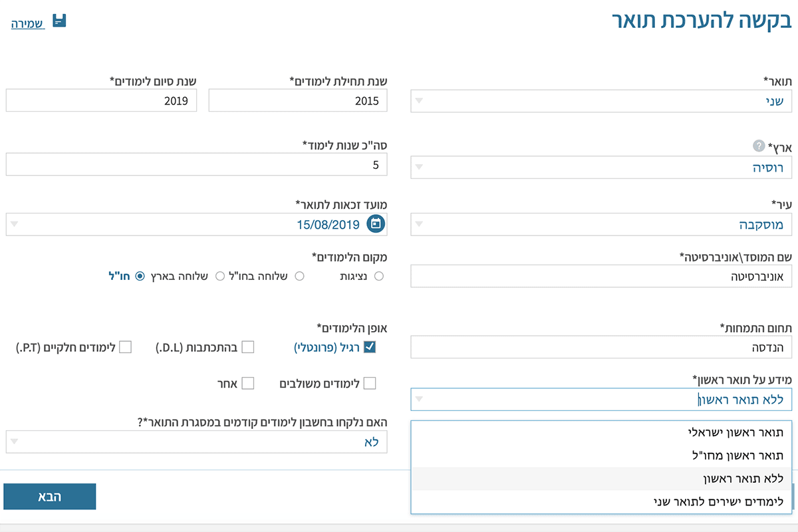Click the הבא next button
The image size is (798, 532).
50,497
